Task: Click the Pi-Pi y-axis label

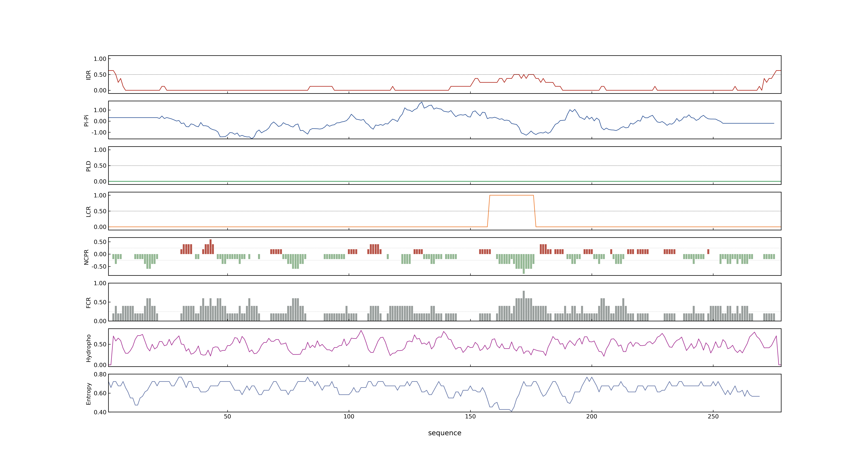Action: [86, 120]
